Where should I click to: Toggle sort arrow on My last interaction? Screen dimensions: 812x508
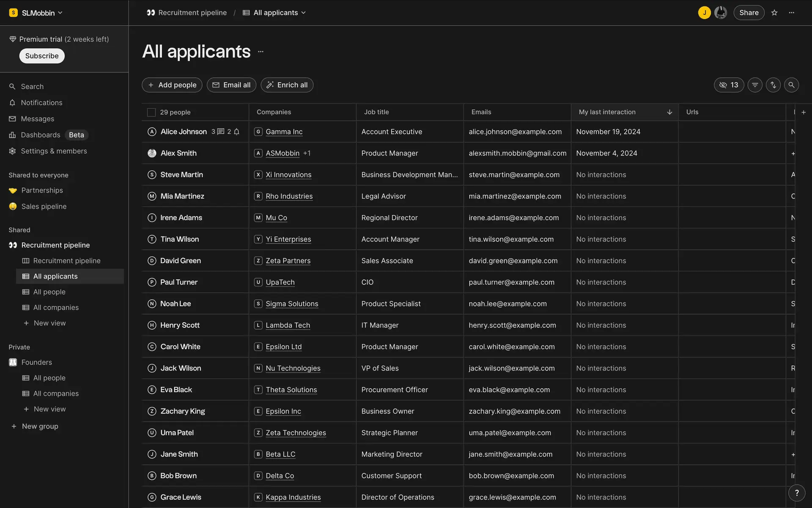(x=669, y=112)
